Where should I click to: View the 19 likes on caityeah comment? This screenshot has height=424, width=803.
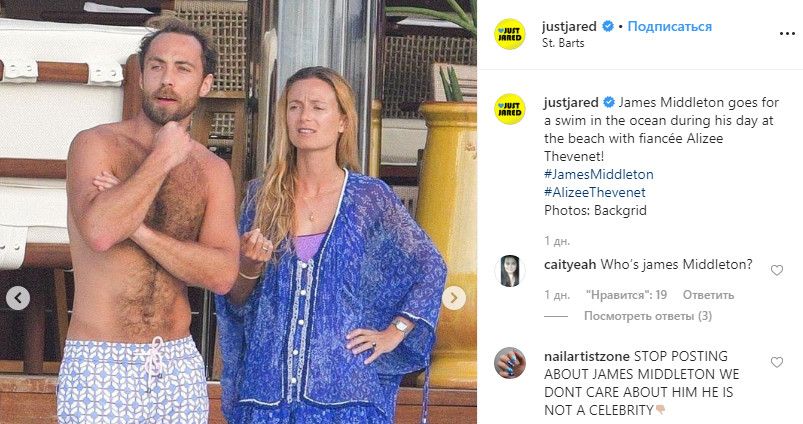pyautogui.click(x=626, y=295)
